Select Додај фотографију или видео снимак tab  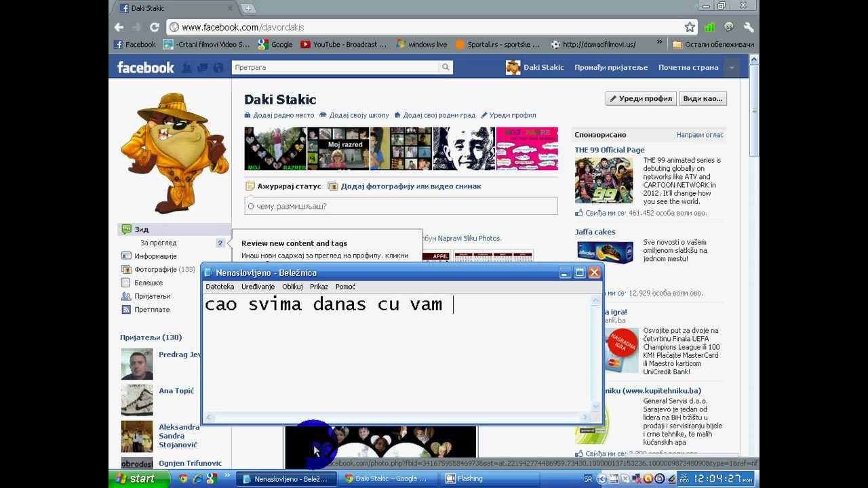[405, 186]
